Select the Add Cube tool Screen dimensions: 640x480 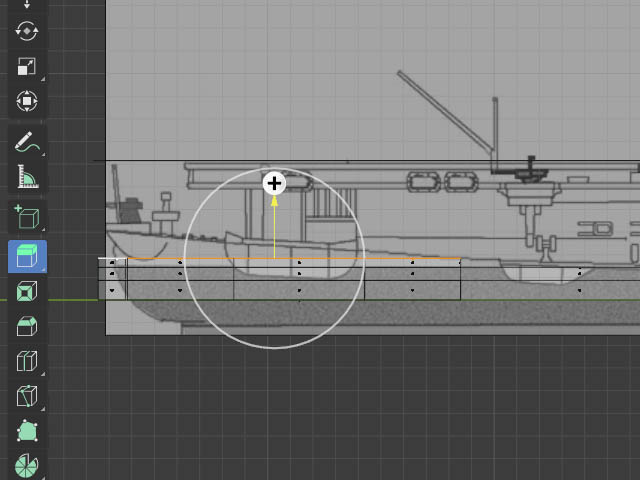click(x=27, y=217)
